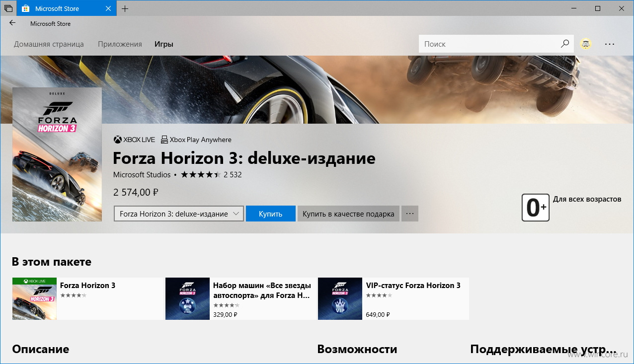Open Домашняя страница tab
The width and height of the screenshot is (634, 364).
pyautogui.click(x=49, y=44)
